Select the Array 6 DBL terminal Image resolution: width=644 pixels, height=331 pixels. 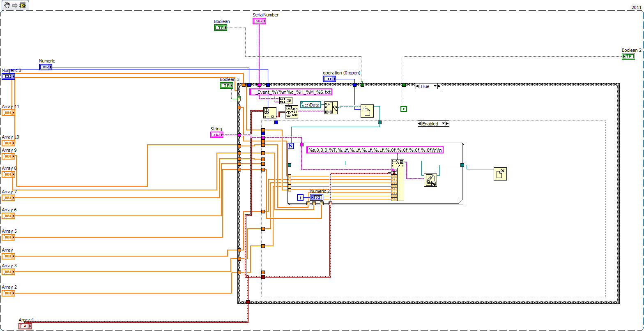[x=8, y=216]
